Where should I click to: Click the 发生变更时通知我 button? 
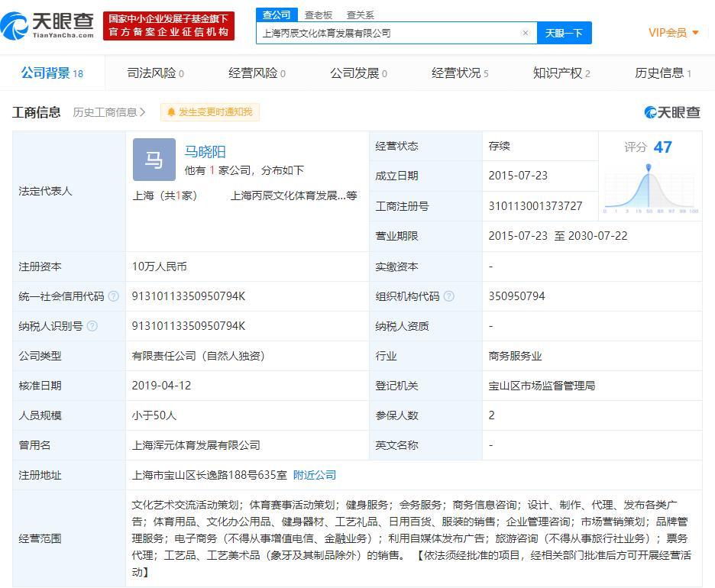point(210,112)
